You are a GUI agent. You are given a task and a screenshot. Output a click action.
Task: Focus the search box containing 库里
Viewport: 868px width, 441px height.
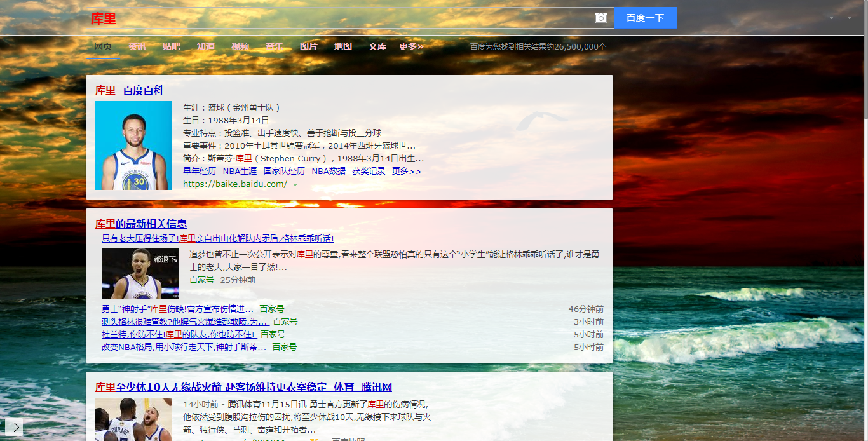pos(340,18)
